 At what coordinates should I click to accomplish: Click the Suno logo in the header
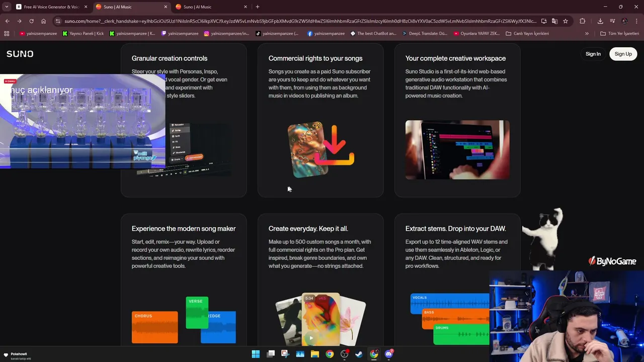(x=20, y=54)
